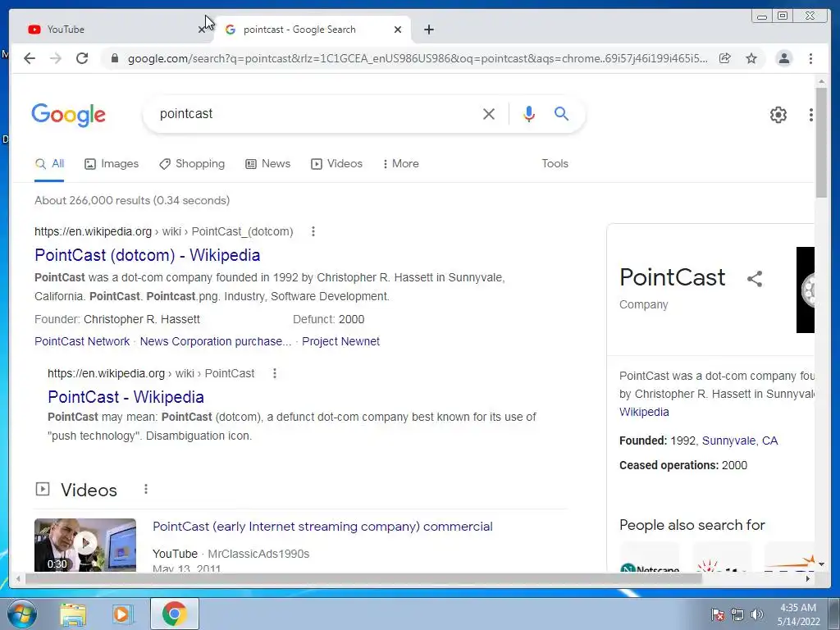This screenshot has width=840, height=630.
Task: Open PointCast commercial video link
Action: click(322, 527)
